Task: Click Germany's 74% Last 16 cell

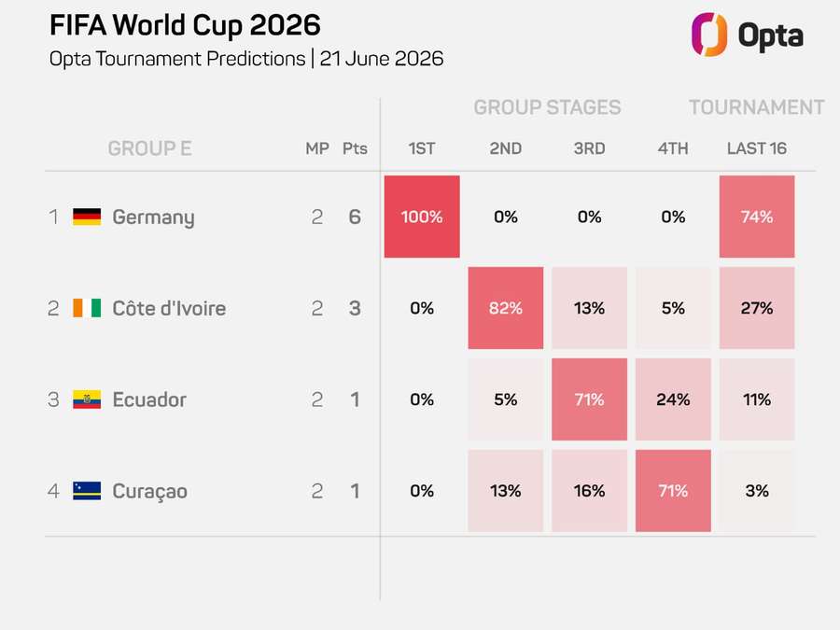Action: click(757, 217)
